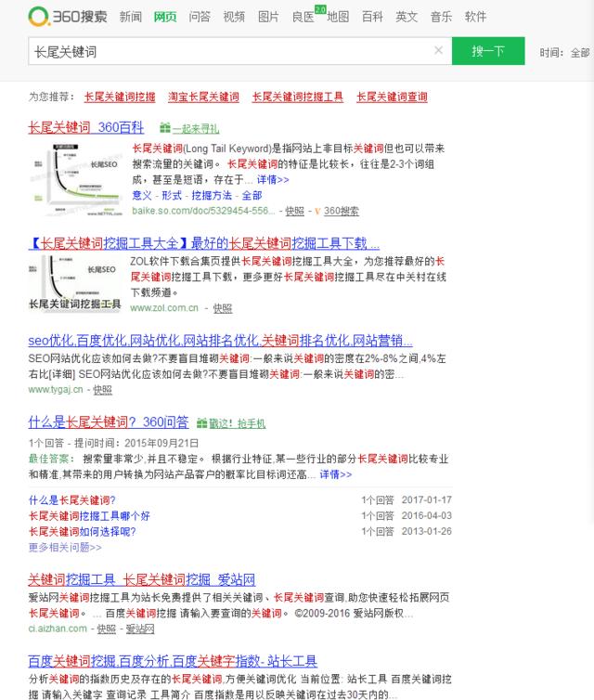Click the 360搜索 logo
Image resolution: width=594 pixels, height=700 pixels.
(x=68, y=17)
